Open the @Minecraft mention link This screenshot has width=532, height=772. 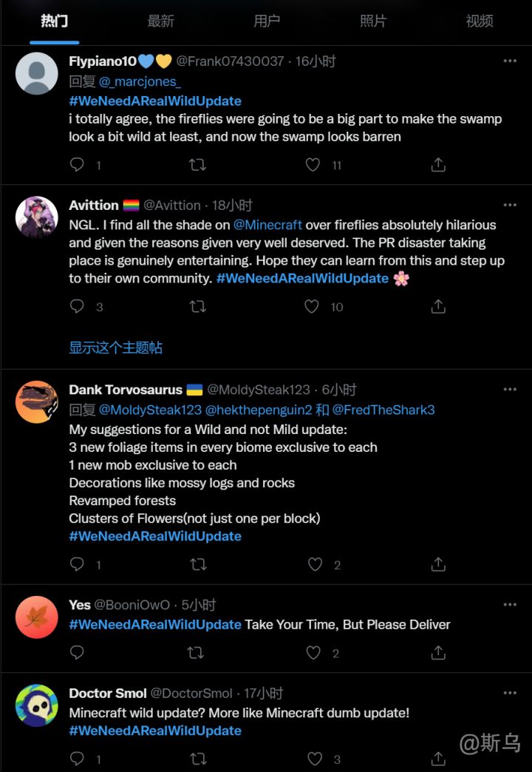coord(267,225)
